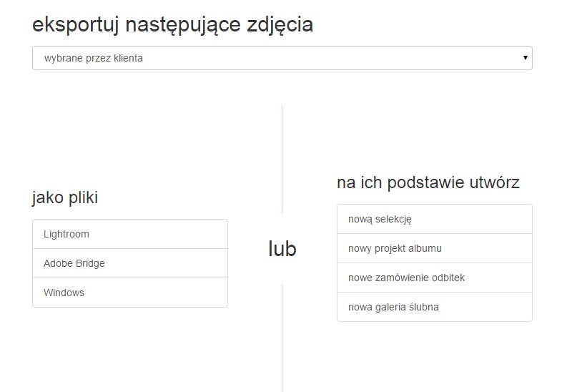Click the vertical divider line below 'lub'
The image size is (562, 392).
point(282,338)
